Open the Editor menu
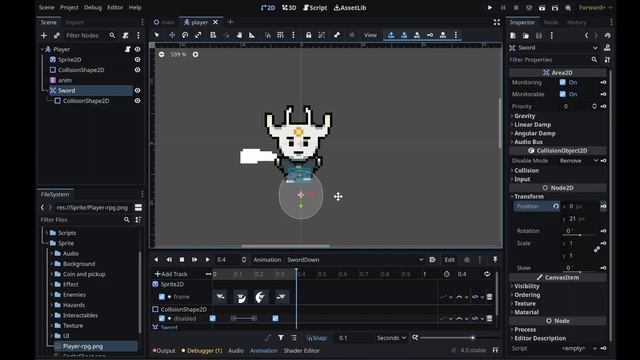 [115, 7]
